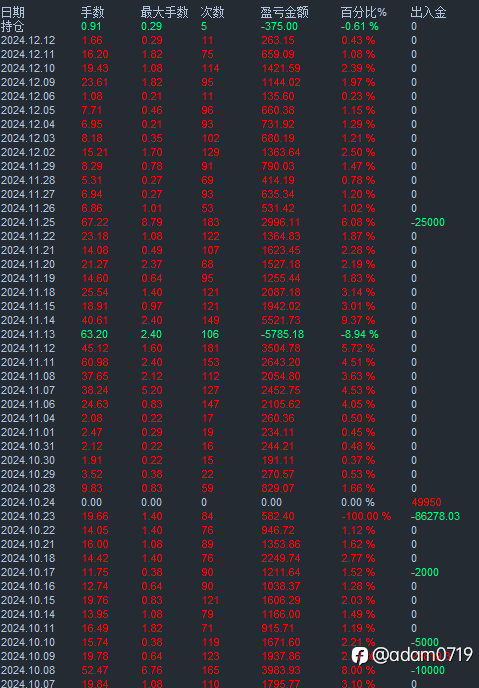
Task: Select max lot value 5.20
Action: [x=152, y=391]
